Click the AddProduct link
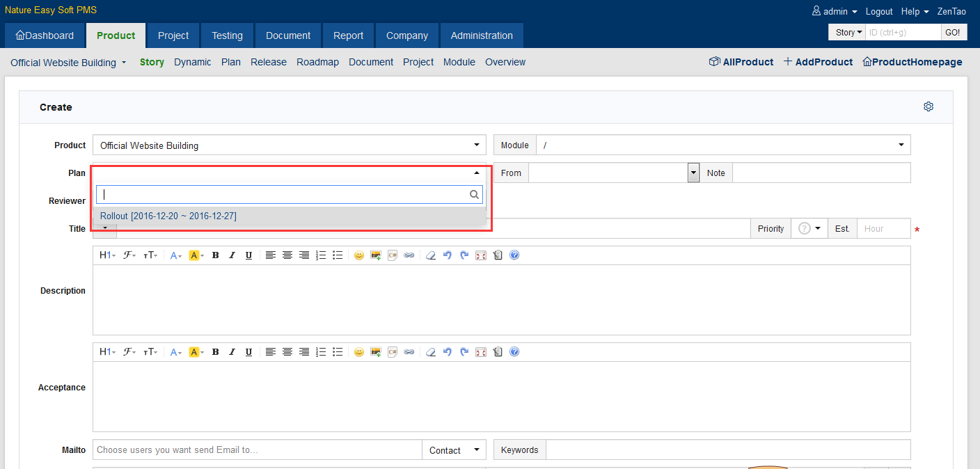 (818, 62)
